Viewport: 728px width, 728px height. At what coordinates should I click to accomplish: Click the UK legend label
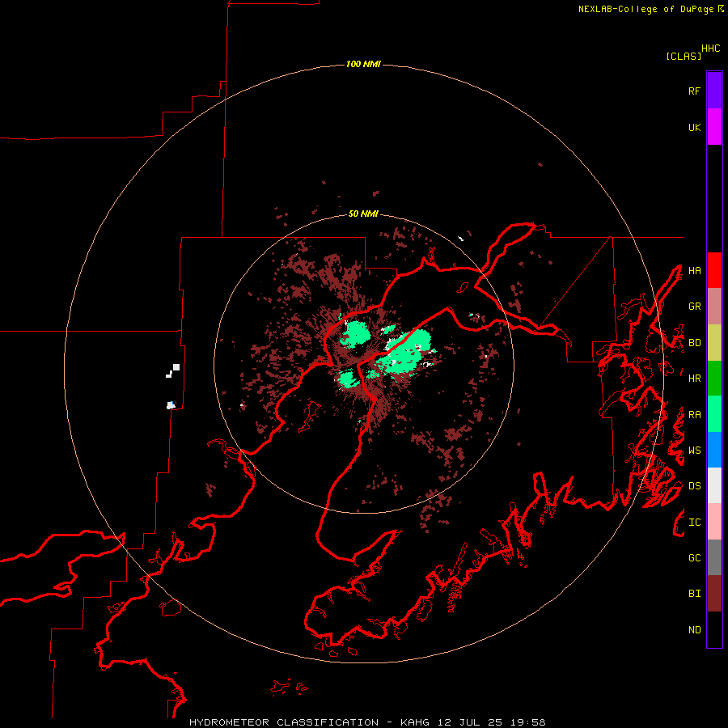[695, 127]
